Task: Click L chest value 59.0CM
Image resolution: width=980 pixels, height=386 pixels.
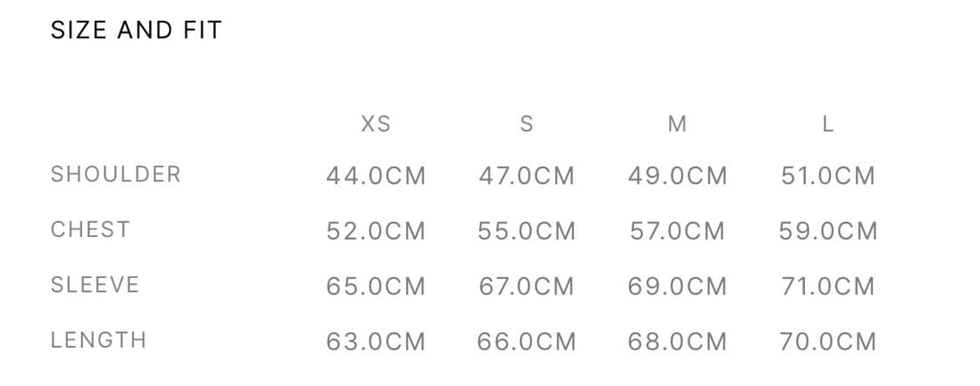Action: click(x=828, y=231)
